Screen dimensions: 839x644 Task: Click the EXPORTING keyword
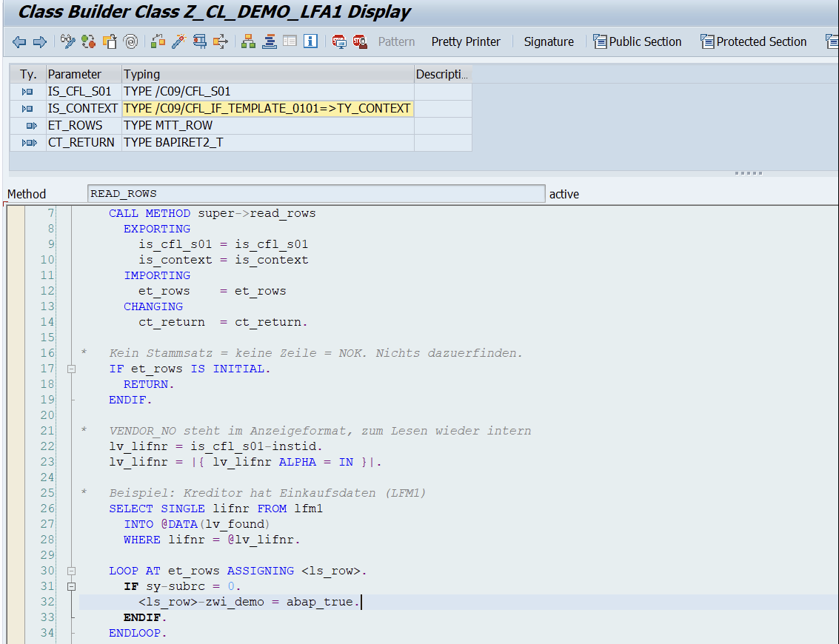157,229
